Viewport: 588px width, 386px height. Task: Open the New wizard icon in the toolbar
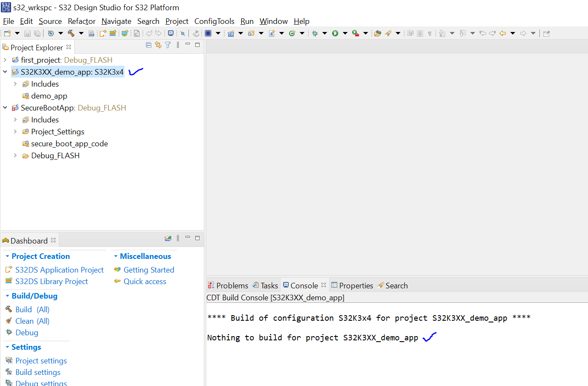8,33
